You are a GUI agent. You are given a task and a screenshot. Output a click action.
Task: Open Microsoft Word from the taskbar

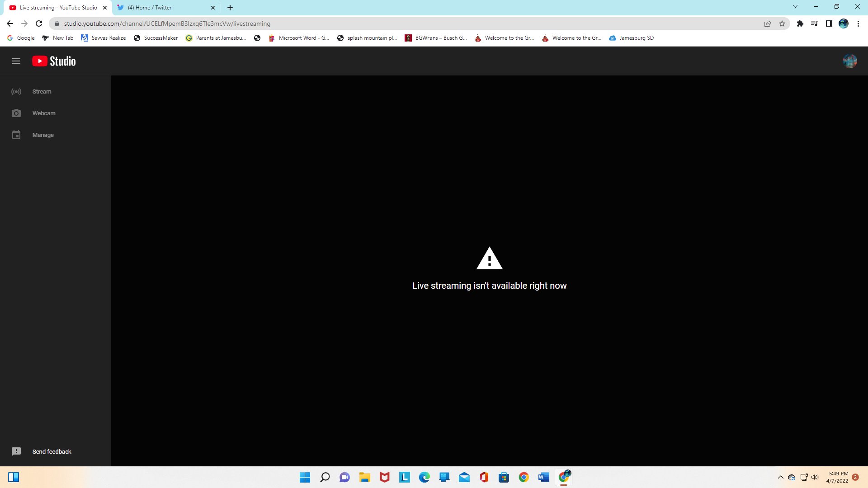click(x=544, y=477)
